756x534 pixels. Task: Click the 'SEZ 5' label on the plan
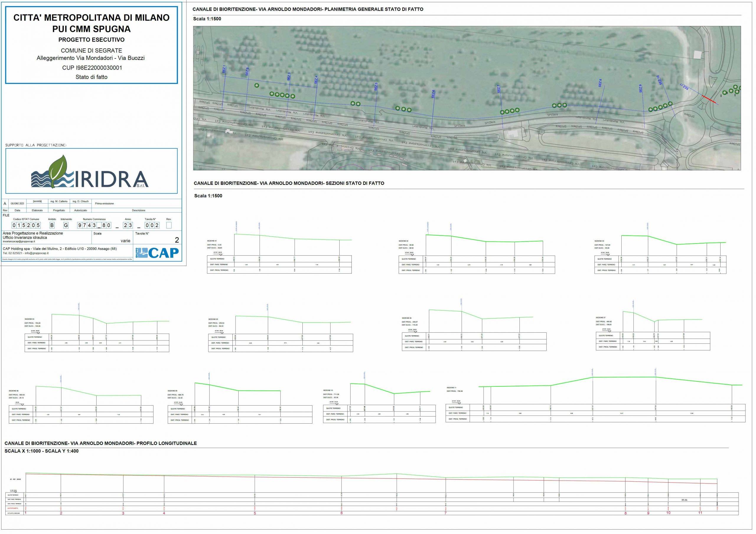coord(376,86)
